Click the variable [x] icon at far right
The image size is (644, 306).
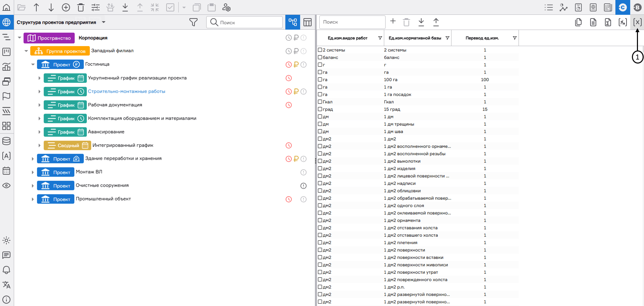(x=637, y=22)
